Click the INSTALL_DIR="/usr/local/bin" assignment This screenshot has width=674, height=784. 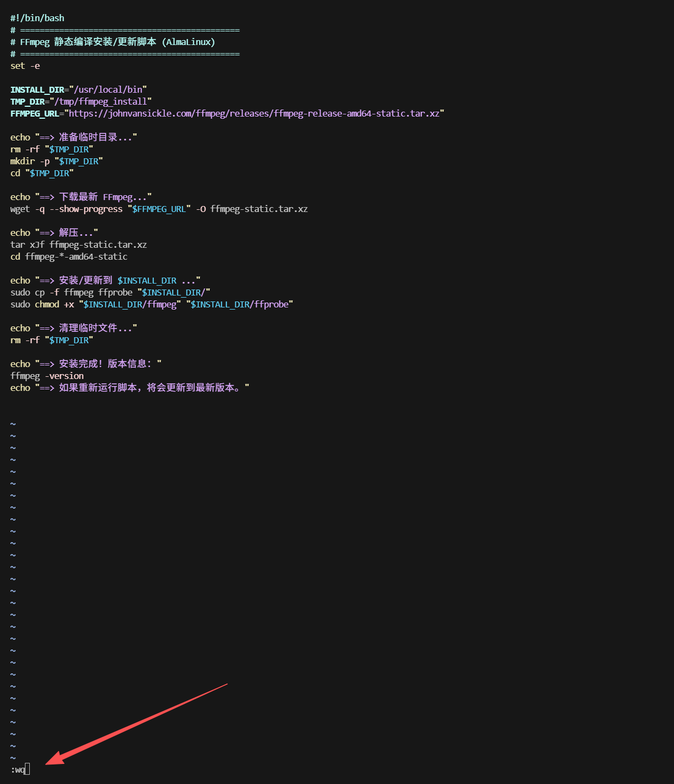click(x=79, y=89)
